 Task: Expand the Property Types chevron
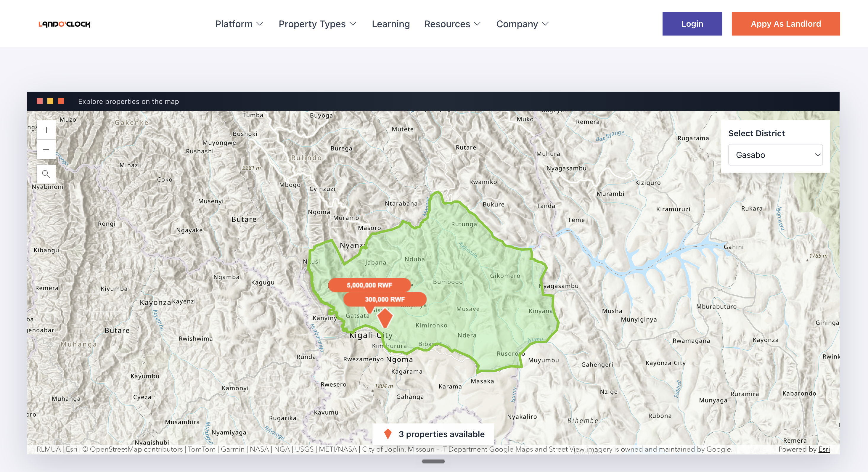coord(353,24)
